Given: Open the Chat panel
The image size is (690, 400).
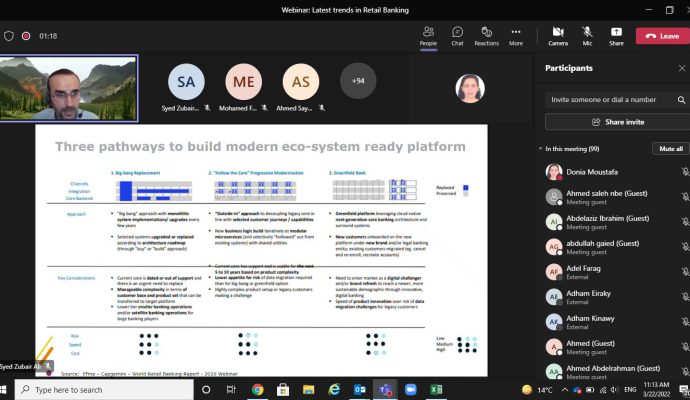Looking at the screenshot, I should [x=457, y=36].
